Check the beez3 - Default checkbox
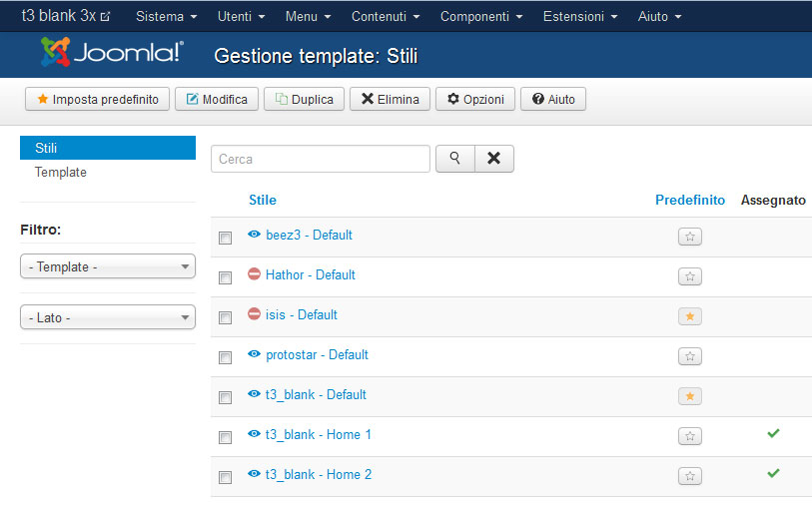 pyautogui.click(x=226, y=238)
